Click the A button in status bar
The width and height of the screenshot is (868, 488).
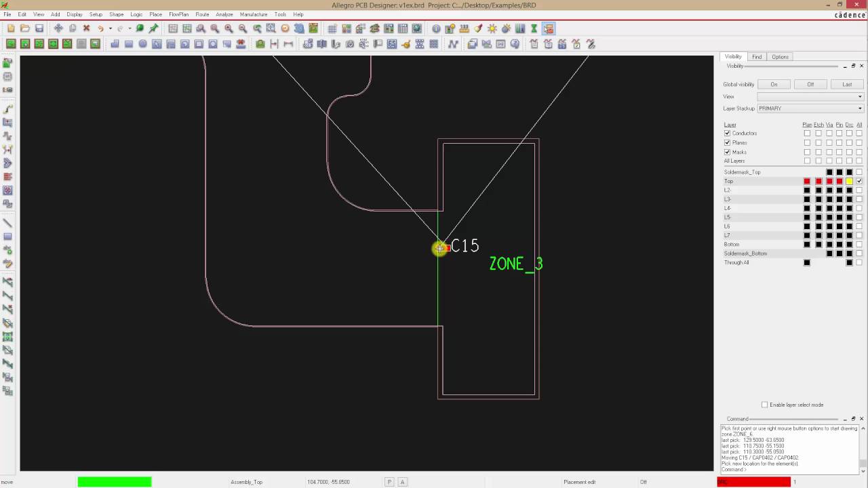pos(402,482)
